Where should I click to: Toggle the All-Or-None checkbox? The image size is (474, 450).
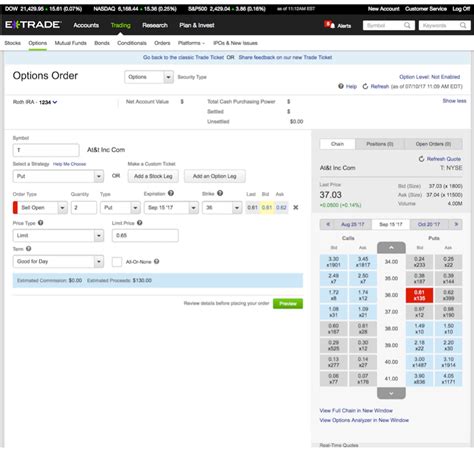tap(117, 262)
